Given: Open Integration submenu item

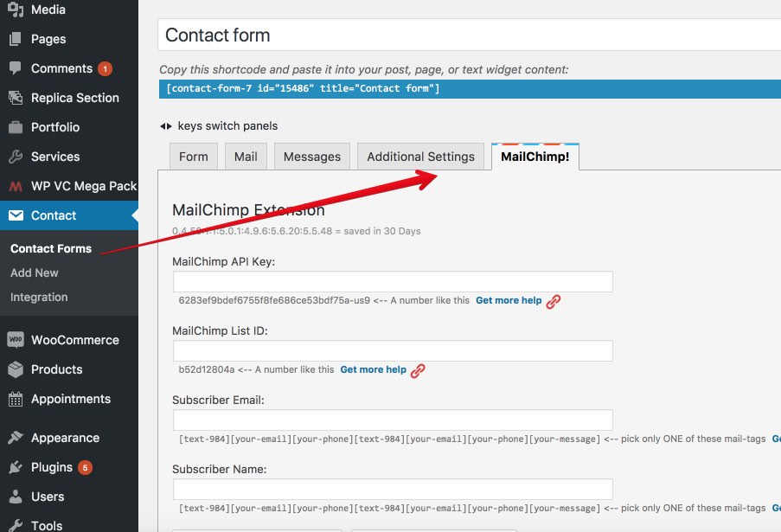Looking at the screenshot, I should (x=39, y=298).
